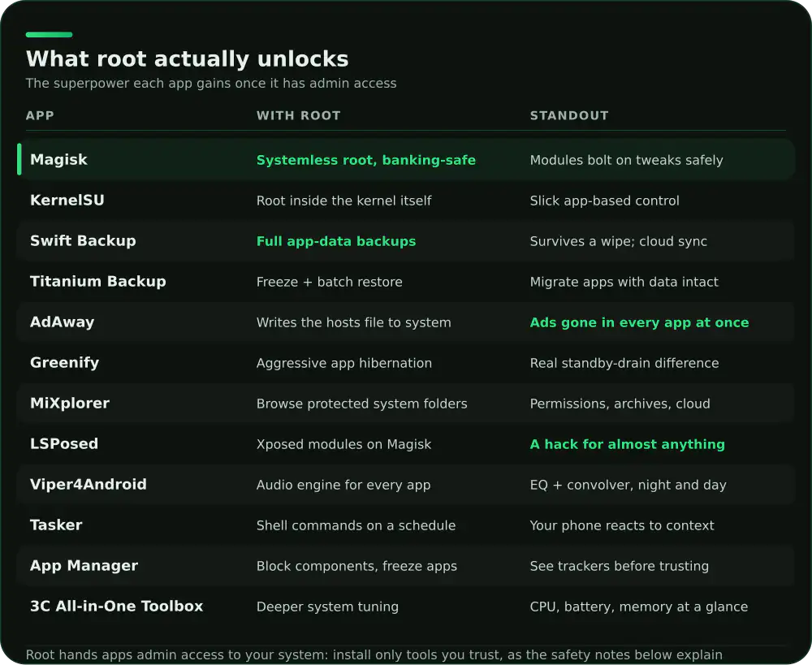Select the 3C All-in-One Toolbox name
The width and height of the screenshot is (812, 665).
(x=116, y=606)
